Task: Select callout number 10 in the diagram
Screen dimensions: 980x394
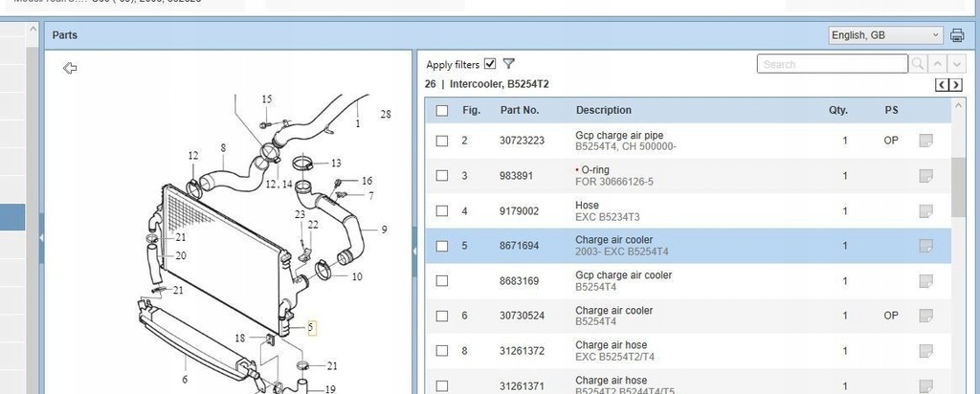Action: pyautogui.click(x=357, y=276)
